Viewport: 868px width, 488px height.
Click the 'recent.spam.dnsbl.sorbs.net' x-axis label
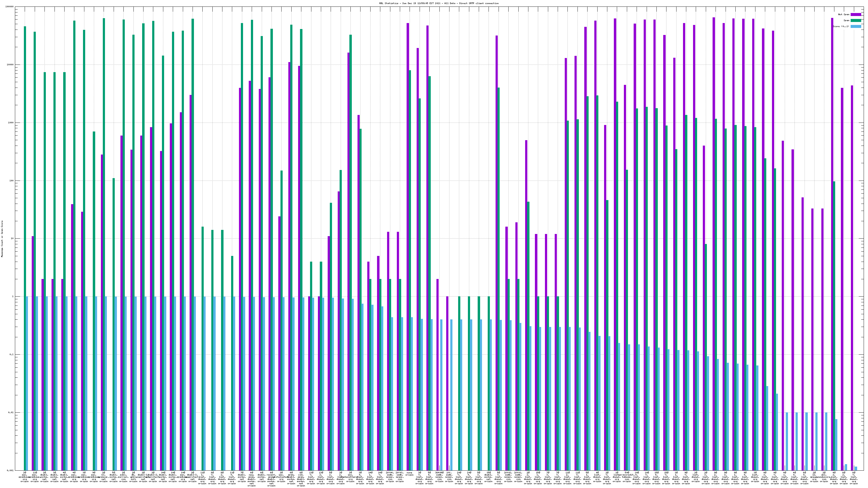coord(272,479)
